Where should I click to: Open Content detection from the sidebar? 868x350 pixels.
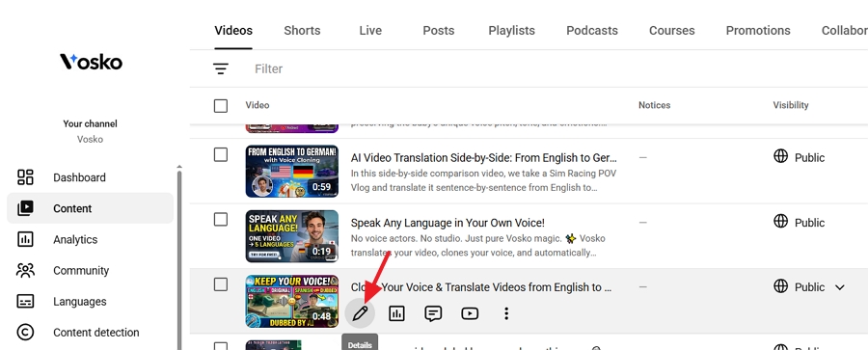(x=90, y=333)
